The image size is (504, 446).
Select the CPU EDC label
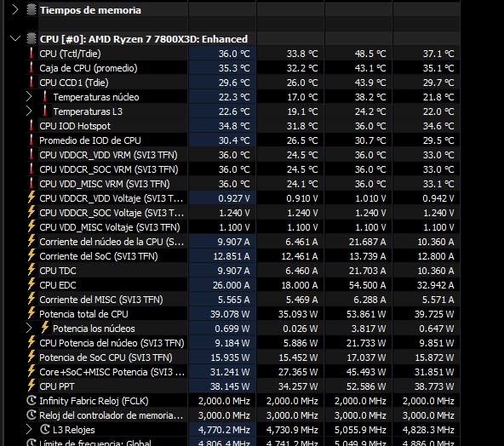58,285
